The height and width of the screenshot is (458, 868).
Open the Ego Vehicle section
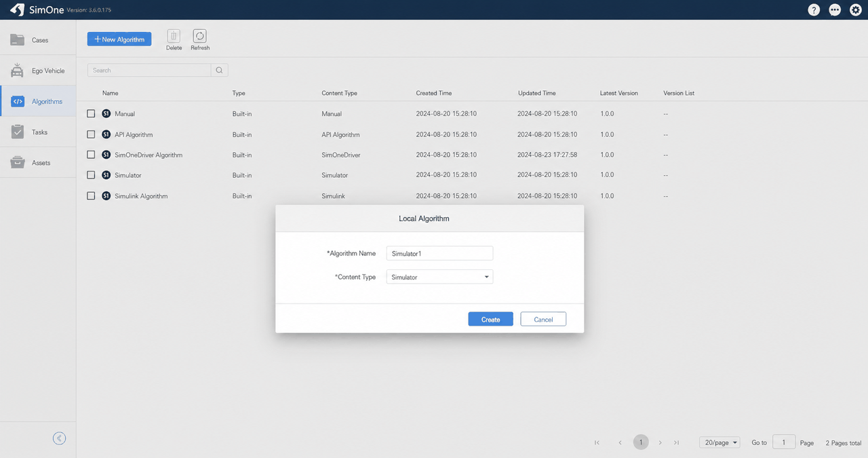(x=38, y=71)
